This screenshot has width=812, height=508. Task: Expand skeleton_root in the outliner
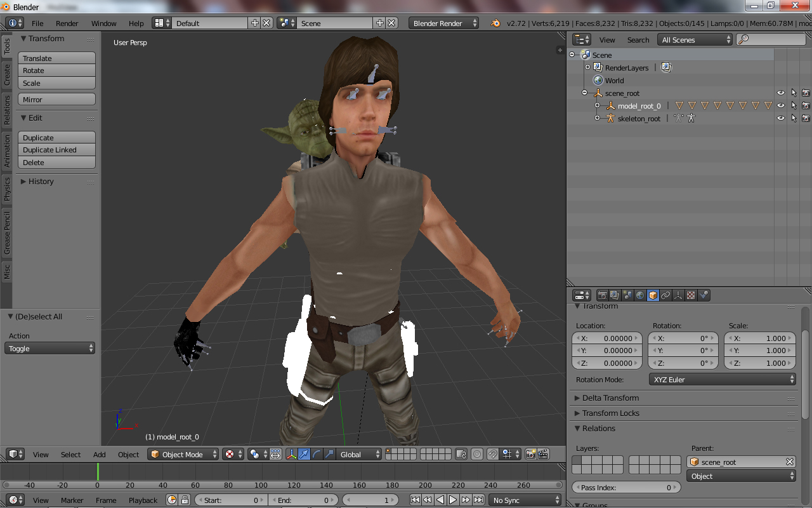[x=597, y=118]
